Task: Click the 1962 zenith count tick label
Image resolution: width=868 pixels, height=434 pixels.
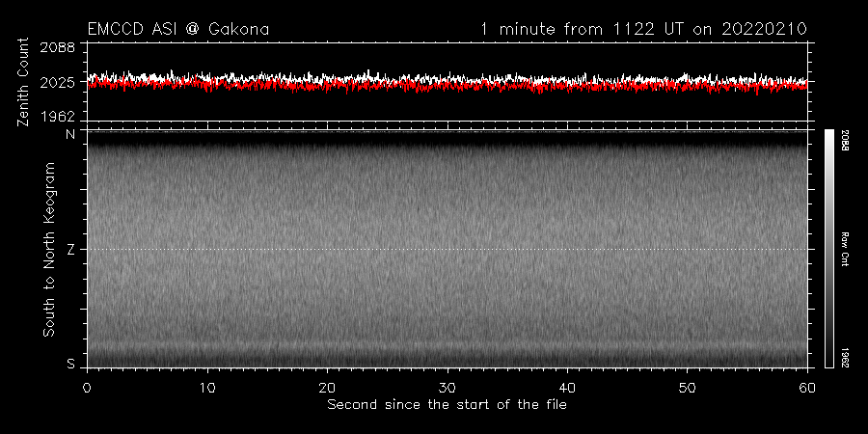Action: 58,117
